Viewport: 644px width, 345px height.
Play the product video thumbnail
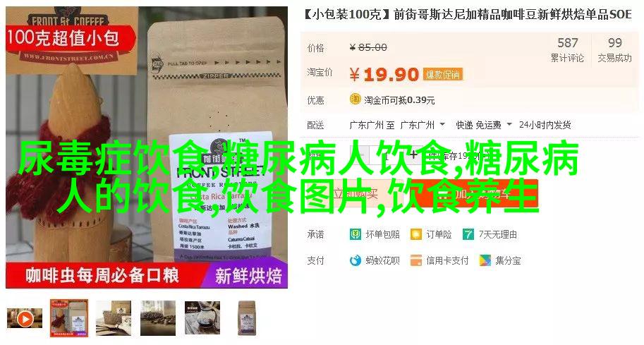tap(25, 319)
